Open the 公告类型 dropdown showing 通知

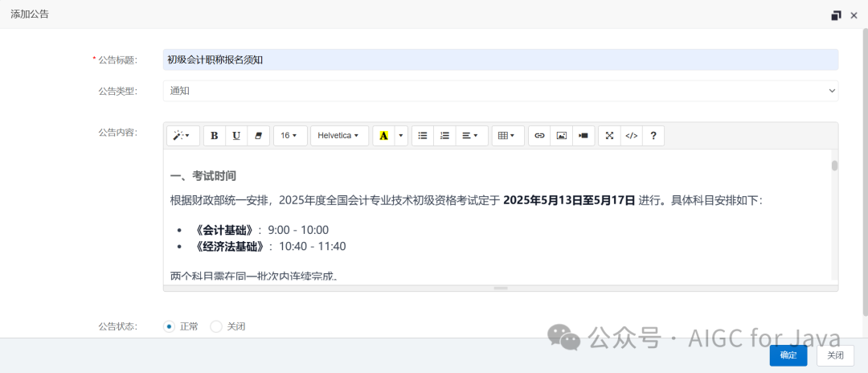pyautogui.click(x=501, y=91)
